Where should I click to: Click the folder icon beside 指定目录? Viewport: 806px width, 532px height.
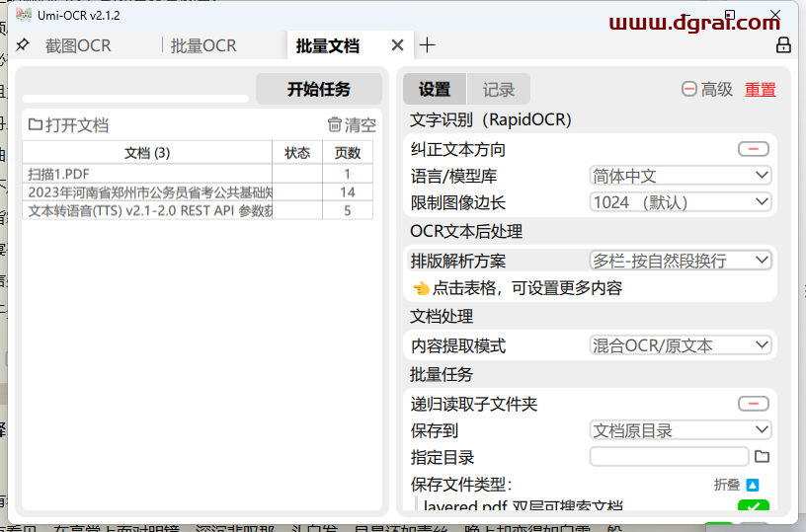762,456
